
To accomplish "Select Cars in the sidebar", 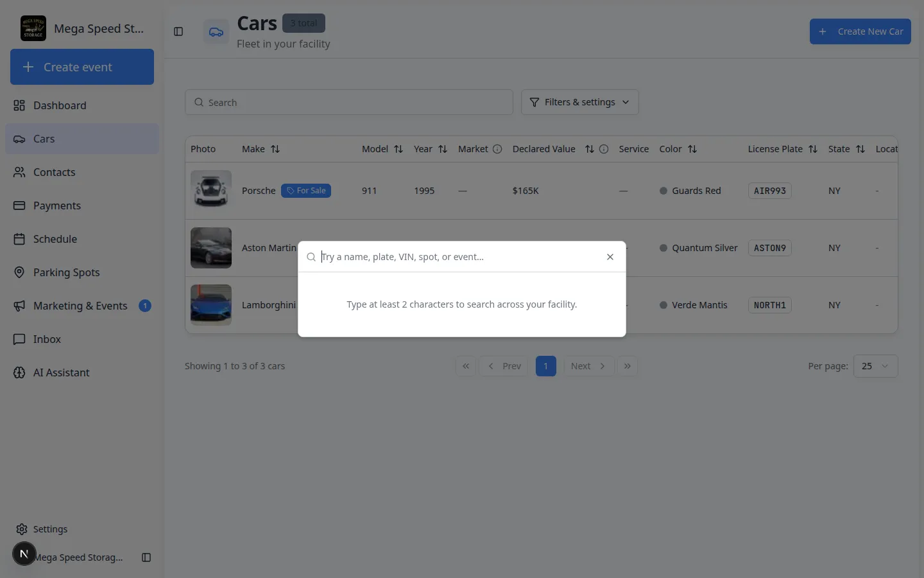I will [82, 139].
